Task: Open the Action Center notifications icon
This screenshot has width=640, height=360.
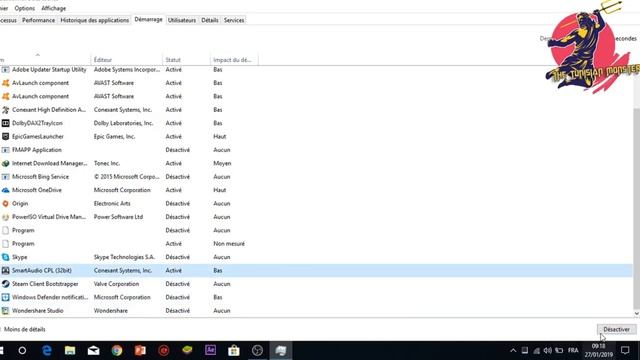Action: tap(625, 350)
